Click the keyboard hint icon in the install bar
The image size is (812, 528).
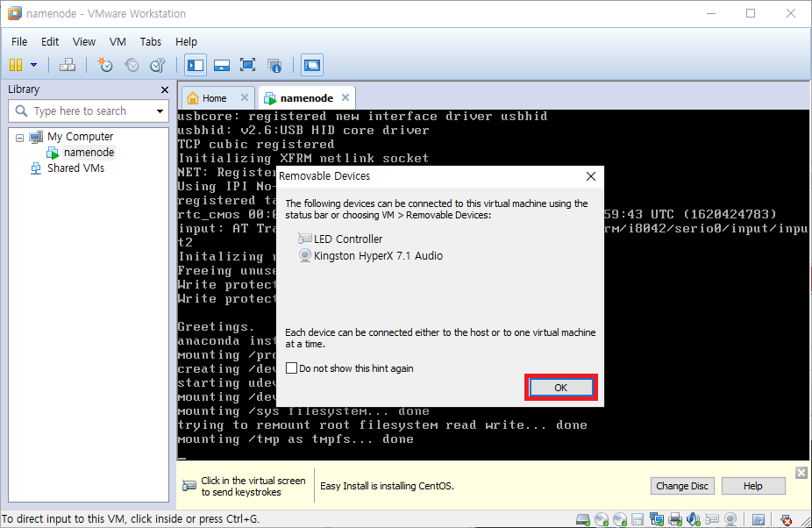(x=189, y=486)
